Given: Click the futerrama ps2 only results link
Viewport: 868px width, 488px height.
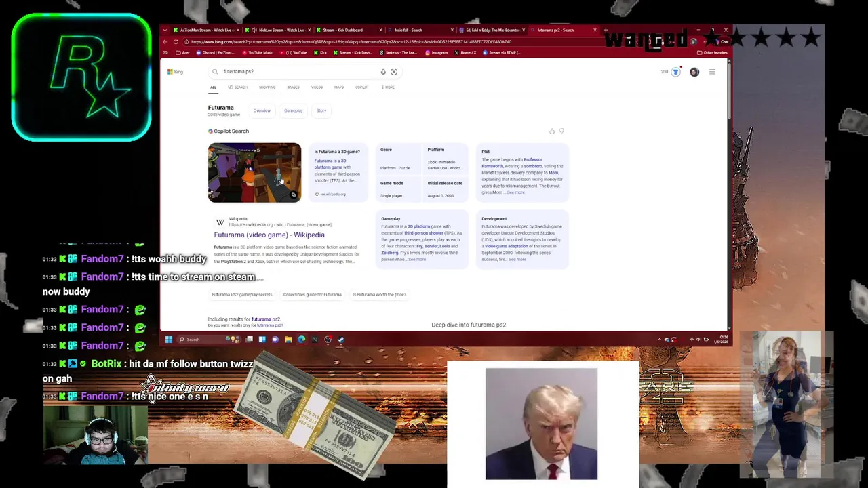Looking at the screenshot, I should click(270, 325).
